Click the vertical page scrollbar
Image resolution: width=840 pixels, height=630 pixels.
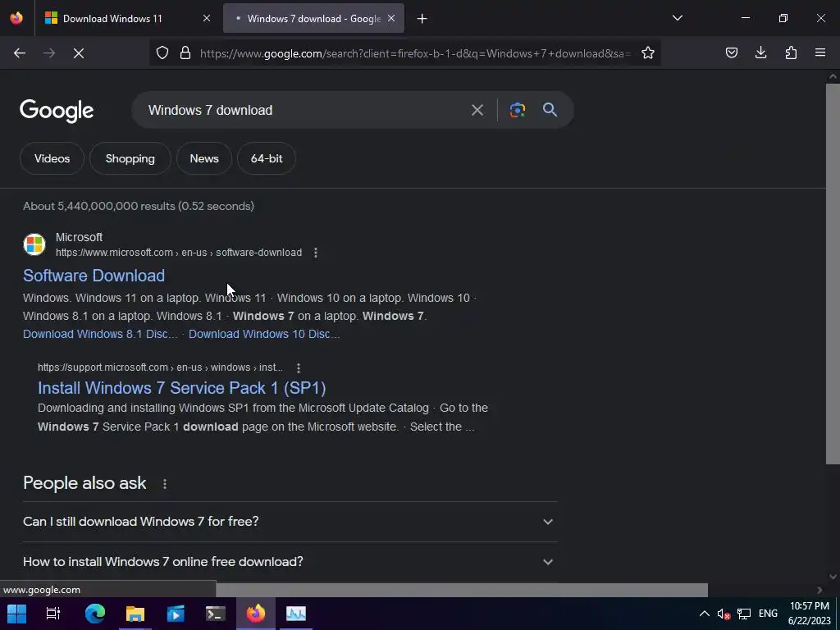tap(833, 273)
